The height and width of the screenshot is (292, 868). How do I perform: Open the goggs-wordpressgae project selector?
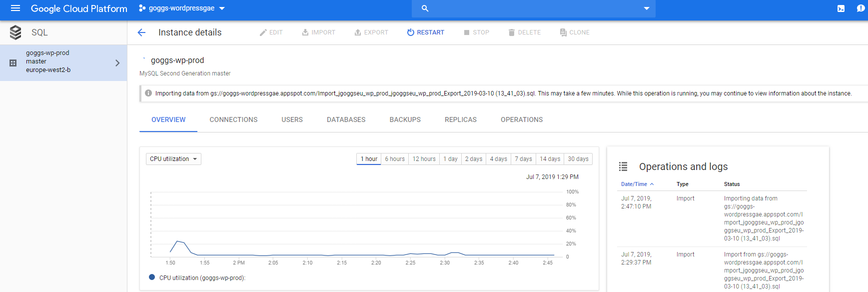(x=182, y=8)
